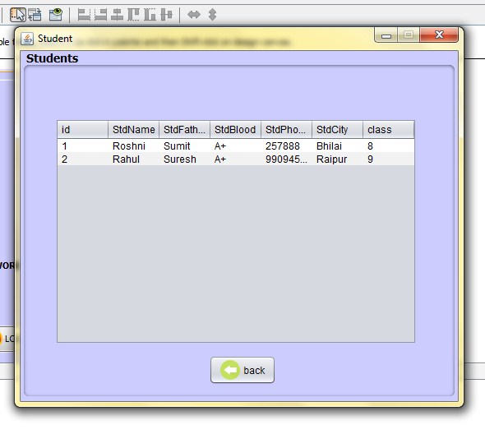Click the align top edges toolbar icon
Image resolution: width=485 pixels, height=448 pixels.
(134, 15)
